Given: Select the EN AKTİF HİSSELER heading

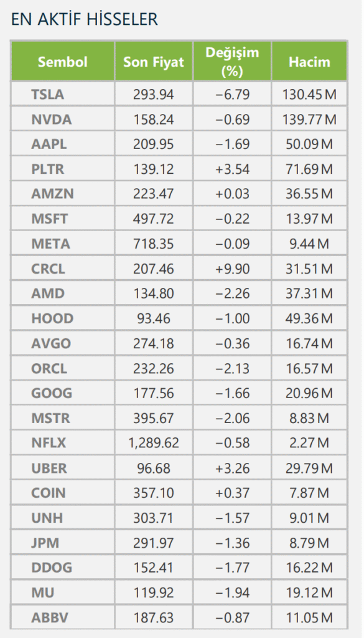Looking at the screenshot, I should coord(85,19).
